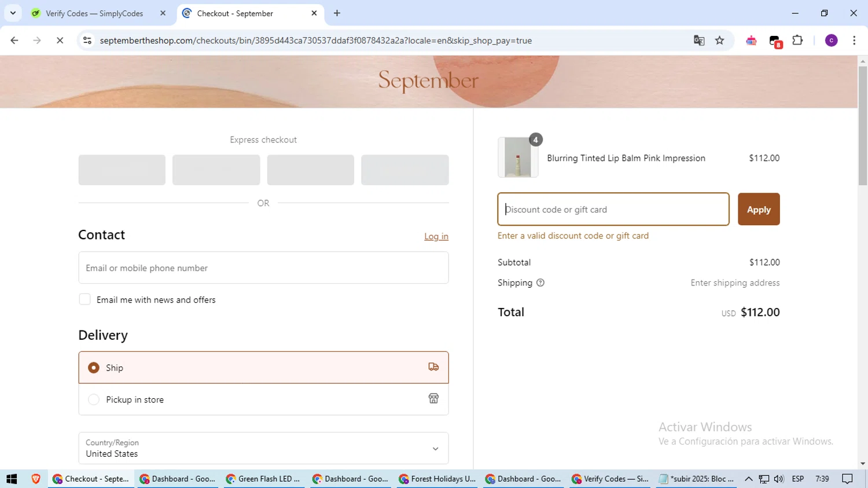Open a new tab with plus button
The width and height of the screenshot is (868, 488).
(x=337, y=13)
